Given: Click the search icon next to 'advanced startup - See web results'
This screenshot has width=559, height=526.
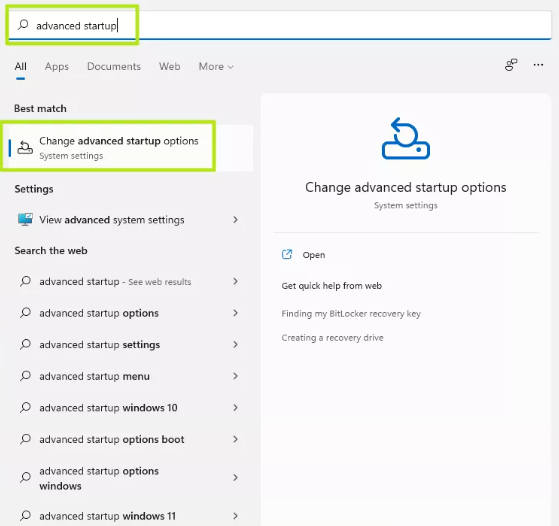Looking at the screenshot, I should point(25,281).
